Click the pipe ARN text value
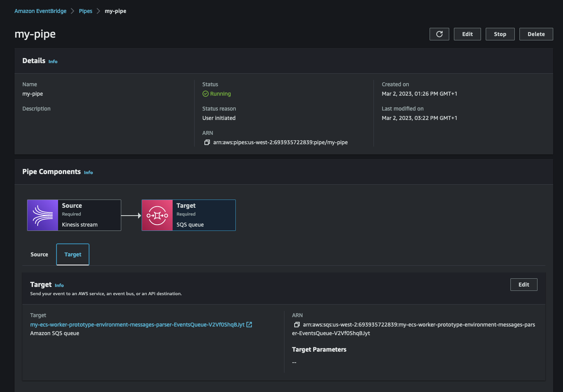The width and height of the screenshot is (563, 392). click(x=281, y=142)
